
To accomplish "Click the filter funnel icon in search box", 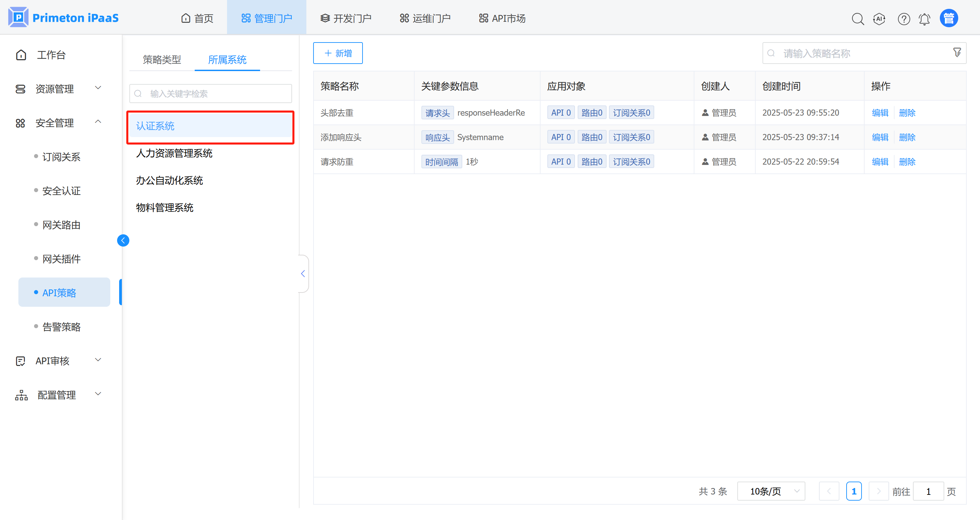I will point(957,52).
